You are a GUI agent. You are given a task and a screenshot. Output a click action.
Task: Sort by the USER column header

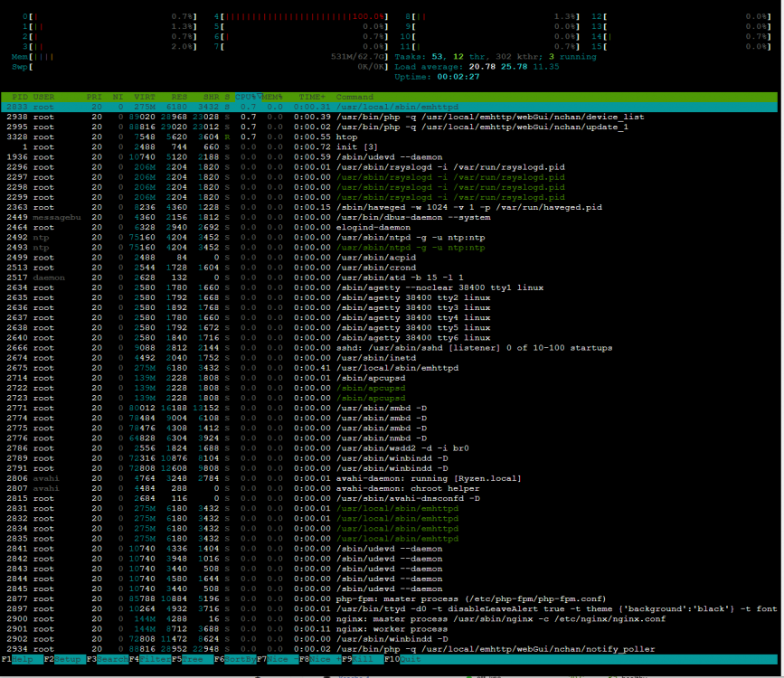click(43, 97)
